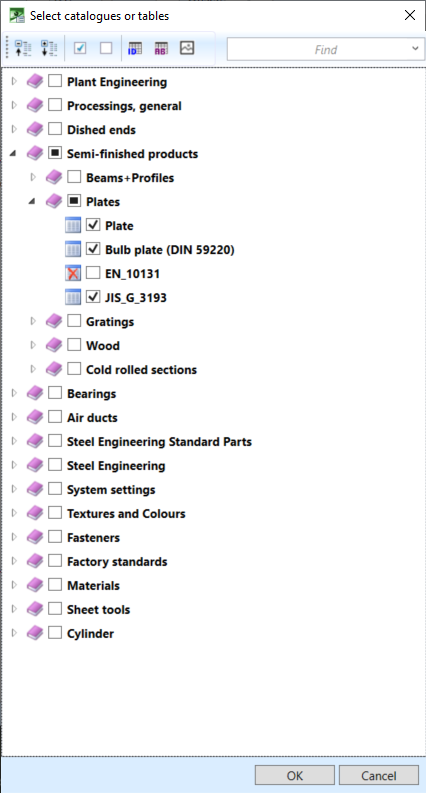Image resolution: width=426 pixels, height=793 pixels.
Task: Expand the Beams+Profiles node
Action: point(33,178)
